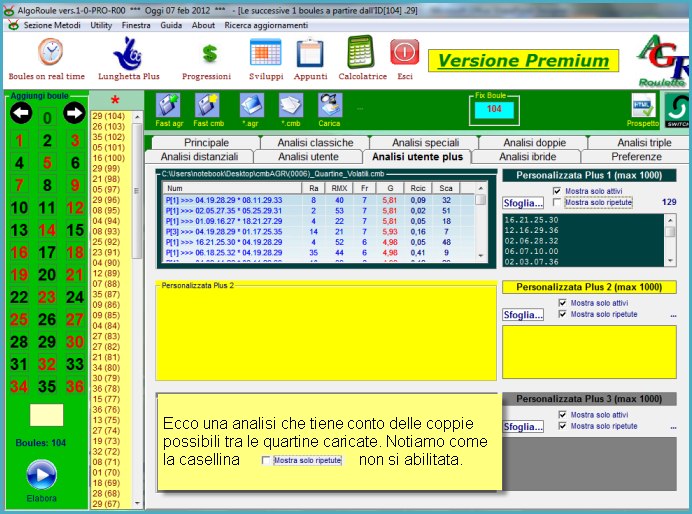
Task: Open Progressioni dollar icon
Action: point(210,53)
